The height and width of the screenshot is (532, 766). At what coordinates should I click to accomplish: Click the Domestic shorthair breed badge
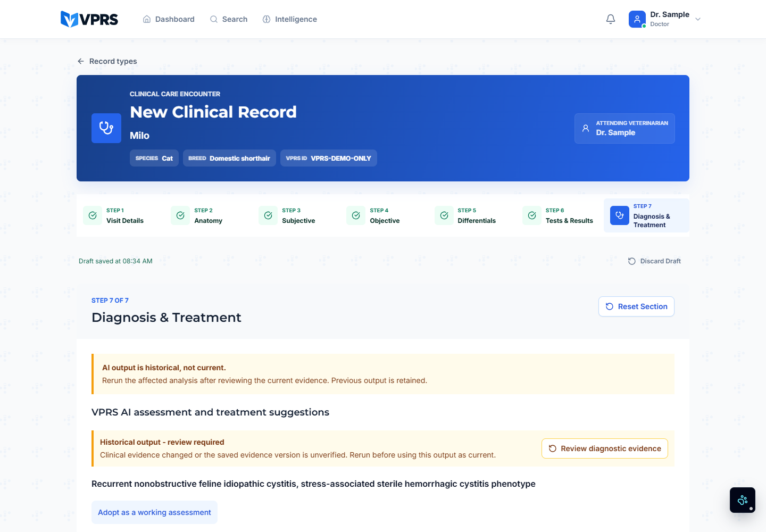point(229,158)
